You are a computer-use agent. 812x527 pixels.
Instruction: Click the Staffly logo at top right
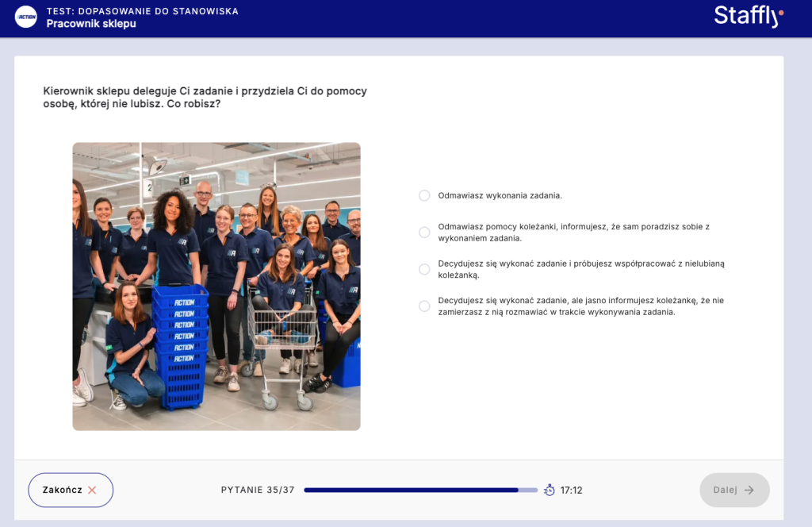(748, 16)
